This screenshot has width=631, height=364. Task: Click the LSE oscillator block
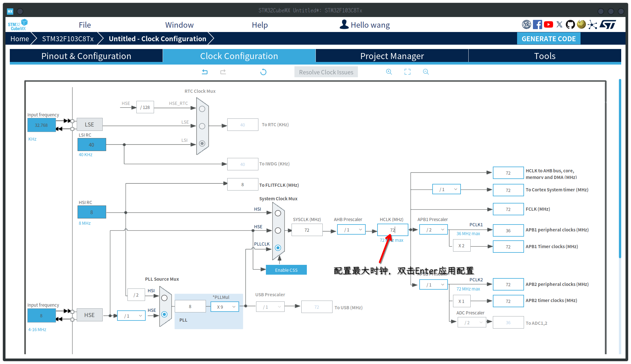pyautogui.click(x=89, y=125)
